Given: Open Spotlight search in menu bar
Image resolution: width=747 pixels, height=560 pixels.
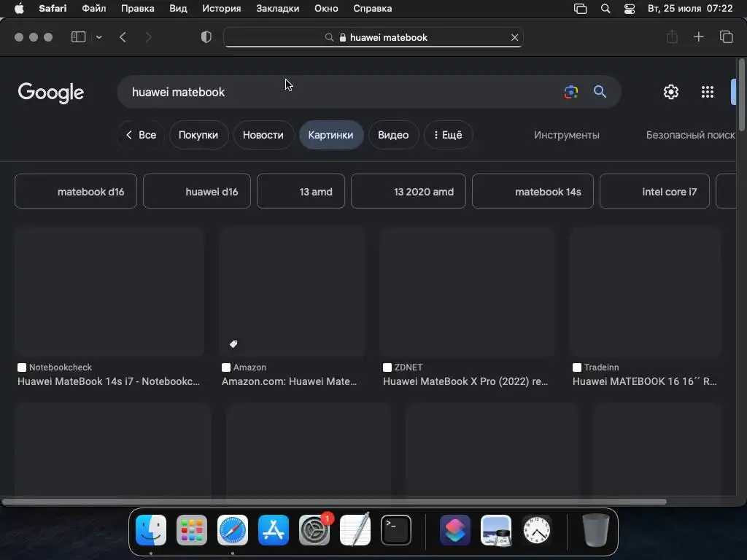Looking at the screenshot, I should [605, 9].
